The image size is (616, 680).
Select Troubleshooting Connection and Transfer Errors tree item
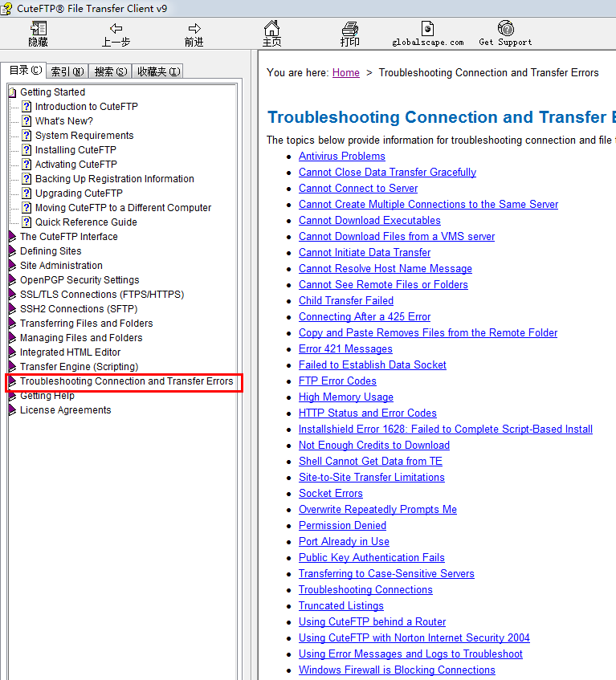[x=126, y=381]
